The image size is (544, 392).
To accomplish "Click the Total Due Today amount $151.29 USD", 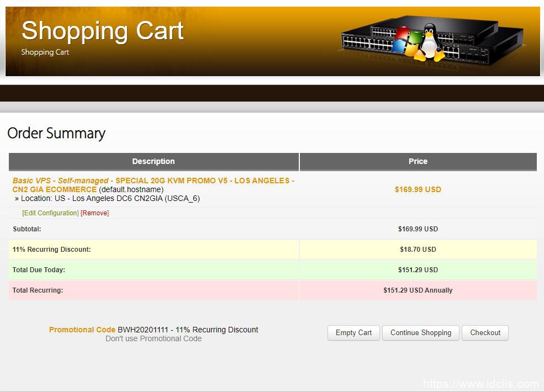I will point(418,270).
